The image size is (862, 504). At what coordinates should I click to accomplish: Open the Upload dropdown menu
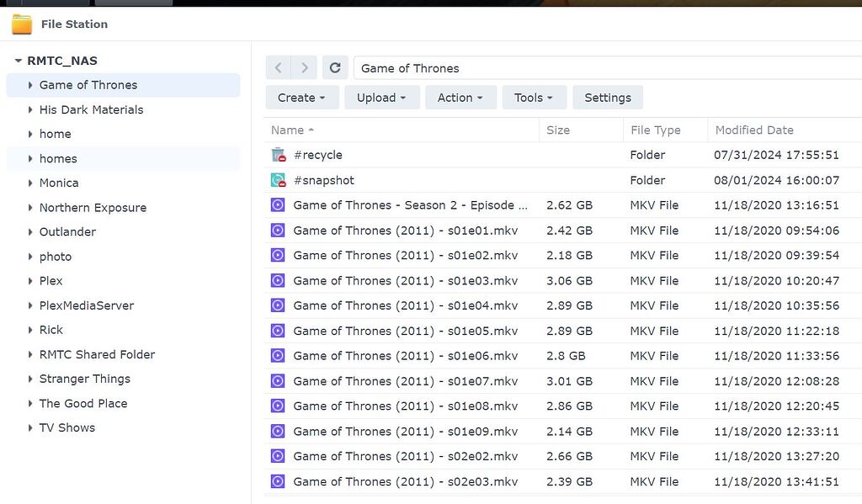coord(382,98)
